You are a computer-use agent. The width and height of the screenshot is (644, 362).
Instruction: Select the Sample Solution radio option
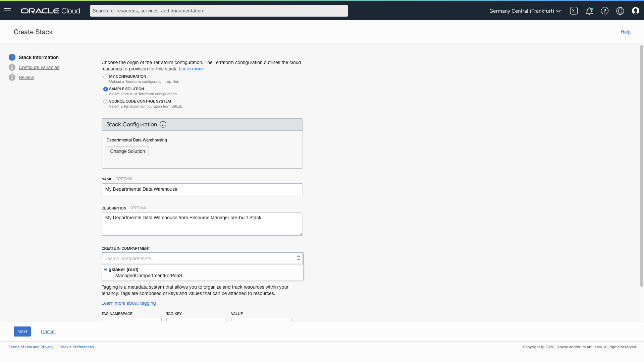point(106,89)
